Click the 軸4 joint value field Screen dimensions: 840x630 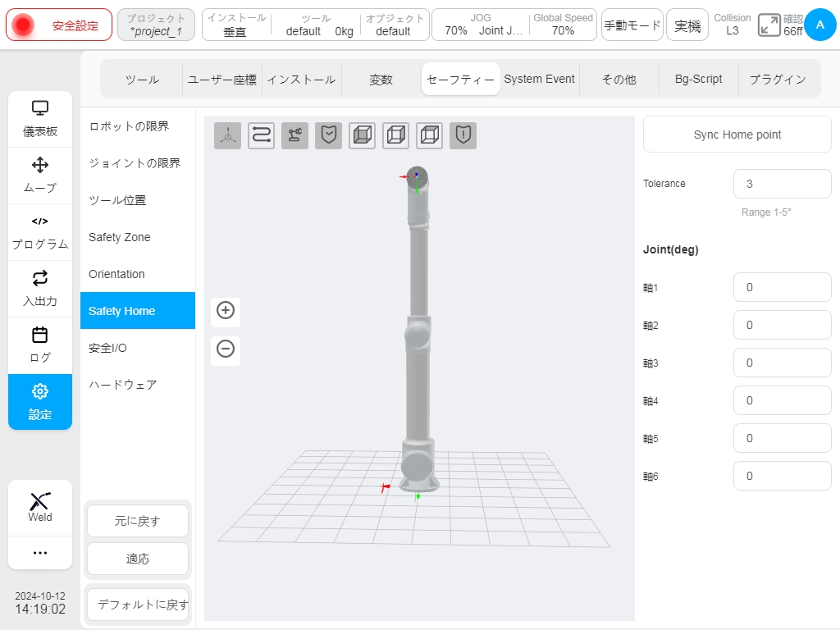[782, 400]
